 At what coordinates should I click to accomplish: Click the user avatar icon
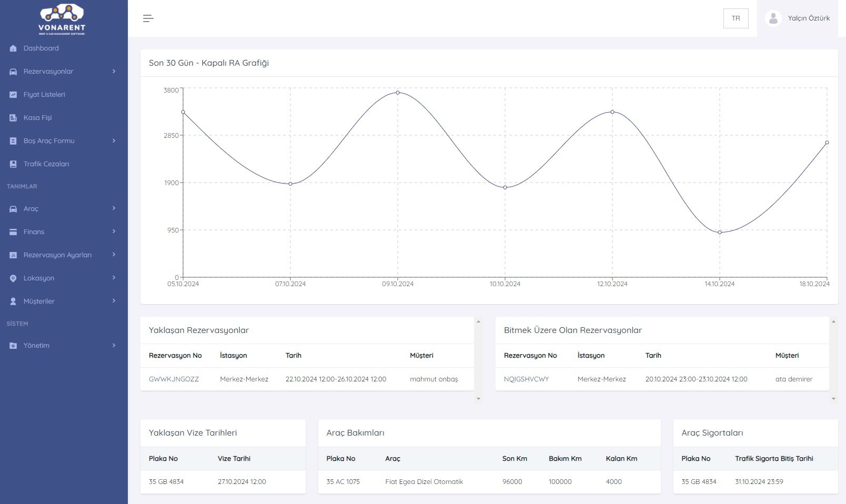(773, 18)
